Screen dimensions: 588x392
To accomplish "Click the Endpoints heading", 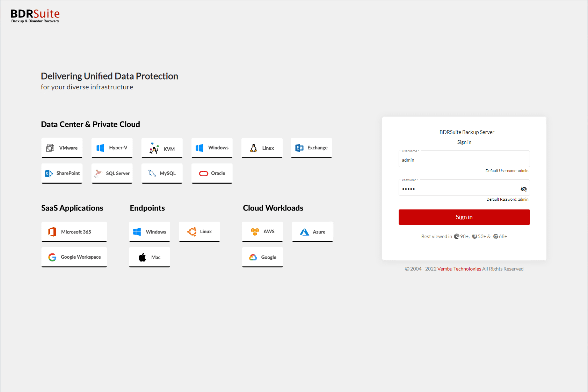I will [147, 208].
